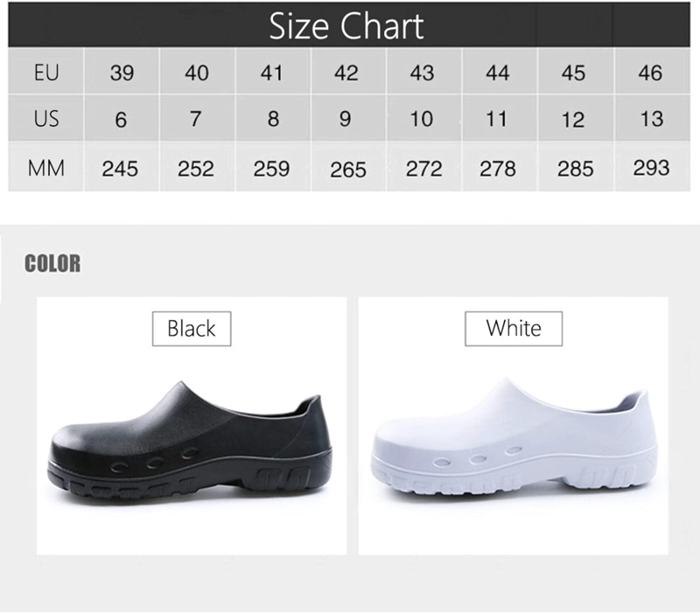The width and height of the screenshot is (700, 613).
Task: Click the MM row label
Action: [46, 167]
